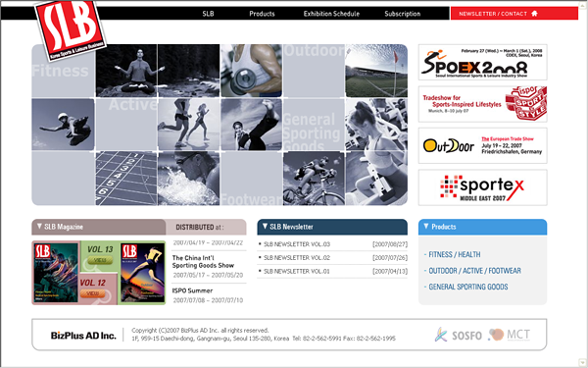The width and height of the screenshot is (588, 368).
Task: Click the home icon beside Newsletter / Contact
Action: tap(534, 14)
